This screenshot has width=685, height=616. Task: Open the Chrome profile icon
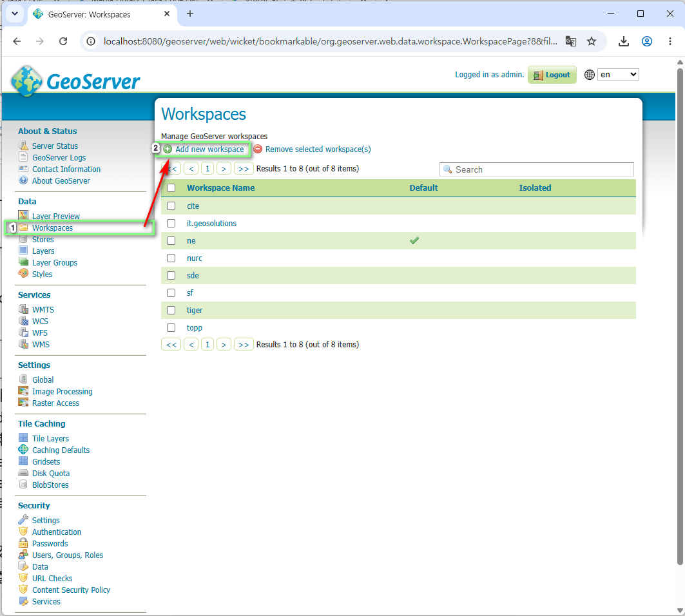coord(646,41)
